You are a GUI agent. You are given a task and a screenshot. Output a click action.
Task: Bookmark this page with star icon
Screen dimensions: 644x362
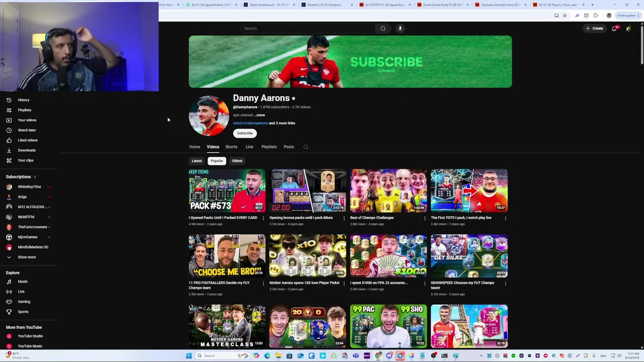click(565, 16)
